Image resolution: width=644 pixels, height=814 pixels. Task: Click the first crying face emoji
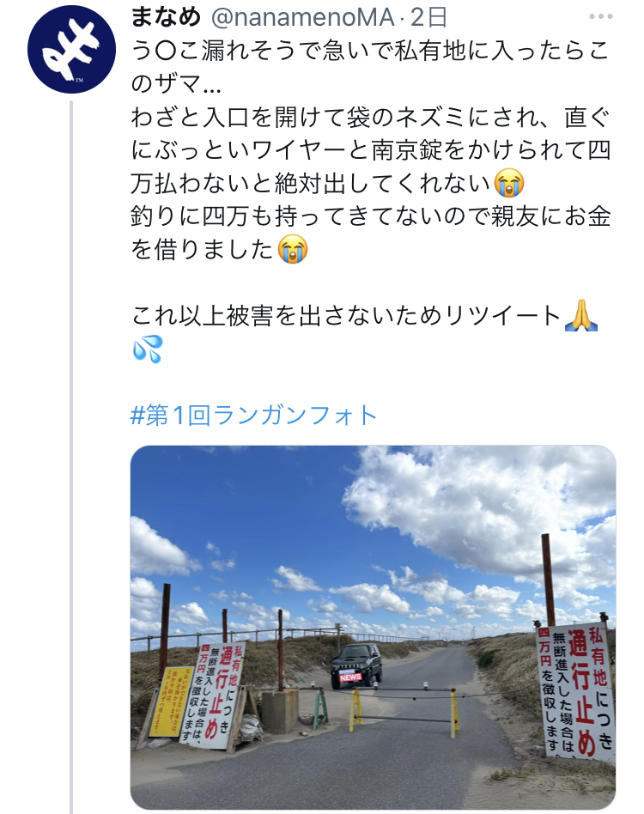(x=509, y=183)
